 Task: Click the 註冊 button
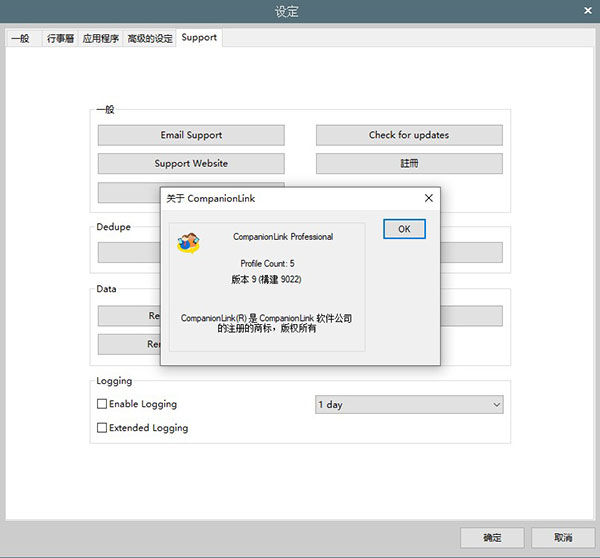[409, 163]
